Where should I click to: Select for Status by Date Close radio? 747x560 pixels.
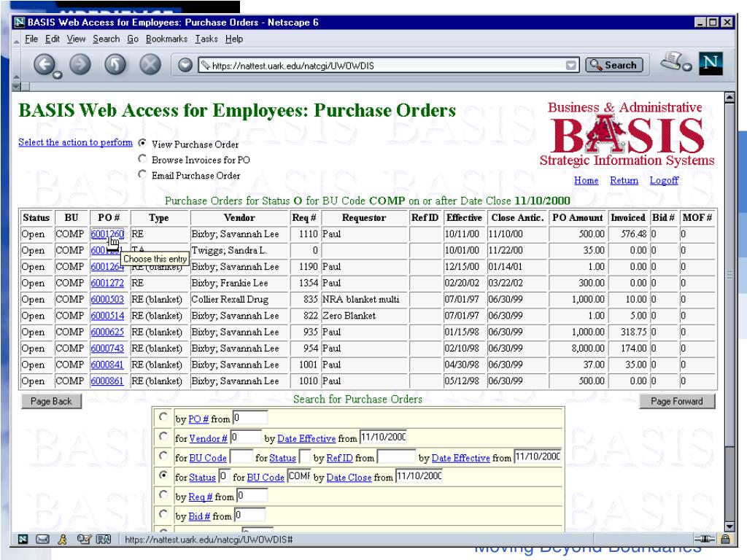[x=163, y=475]
